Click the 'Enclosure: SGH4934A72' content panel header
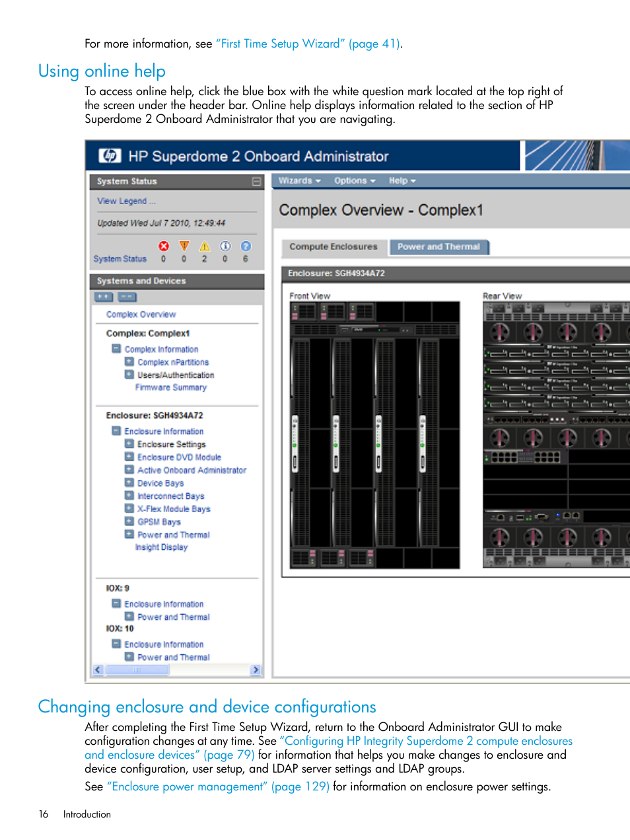Screen dimensions: 630x840 (456, 273)
